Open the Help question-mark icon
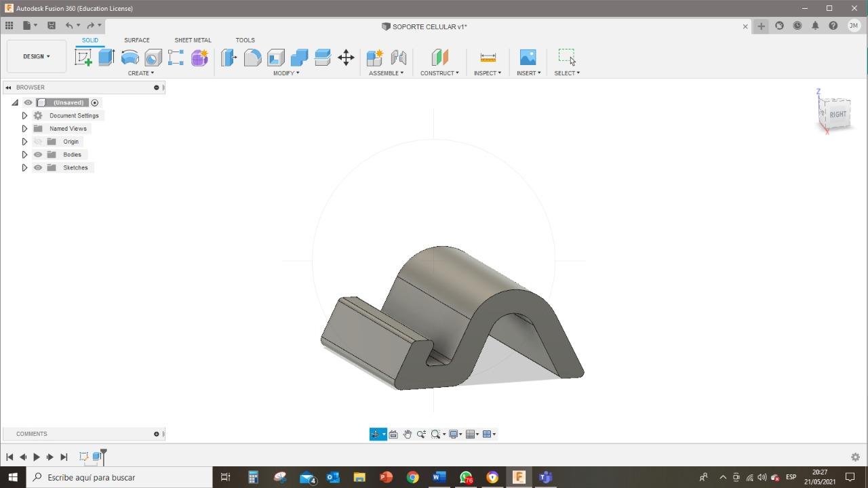This screenshot has height=488, width=868. tap(833, 26)
